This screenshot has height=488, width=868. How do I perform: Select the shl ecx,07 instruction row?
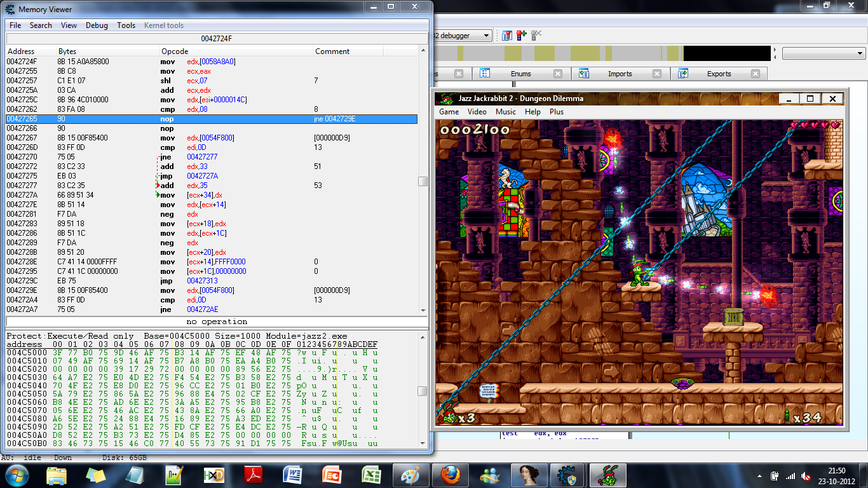click(212, 81)
